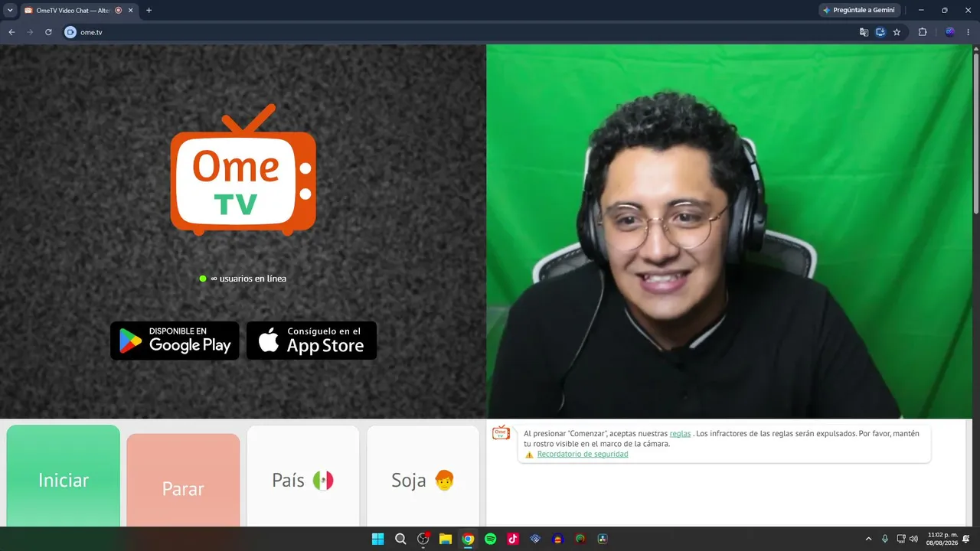This screenshot has height=551, width=980.
Task: Click the microphone icon in system tray
Action: coord(885,539)
